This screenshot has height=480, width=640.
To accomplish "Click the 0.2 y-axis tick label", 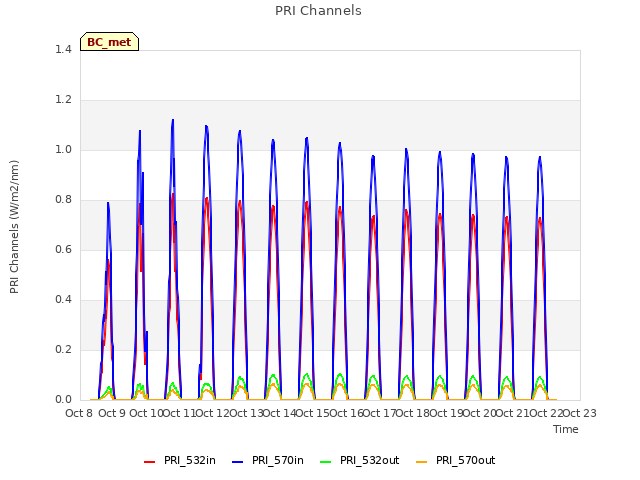I will tap(63, 349).
